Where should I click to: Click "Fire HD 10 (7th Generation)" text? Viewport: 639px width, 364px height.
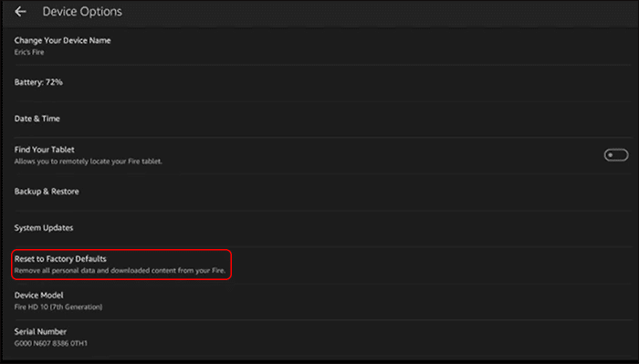coord(58,307)
